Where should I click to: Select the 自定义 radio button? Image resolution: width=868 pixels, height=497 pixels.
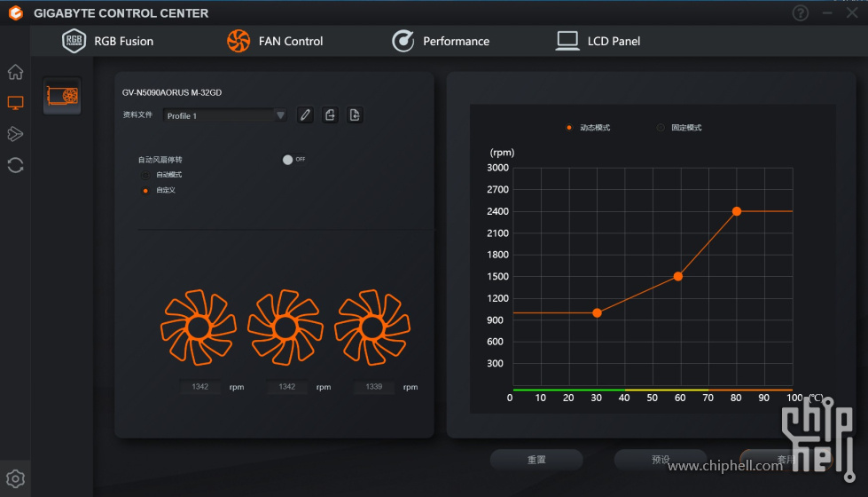[145, 191]
